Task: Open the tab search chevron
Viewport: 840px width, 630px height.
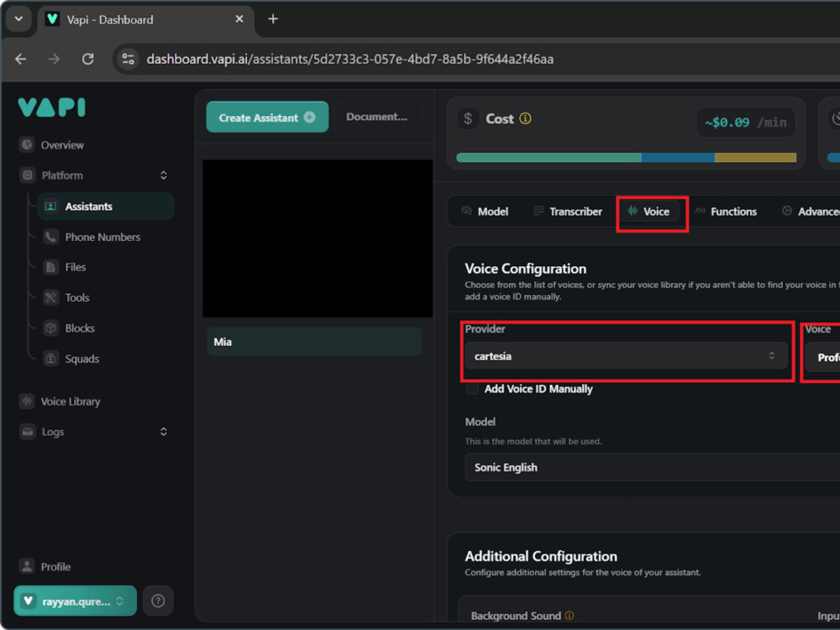Action: (18, 18)
